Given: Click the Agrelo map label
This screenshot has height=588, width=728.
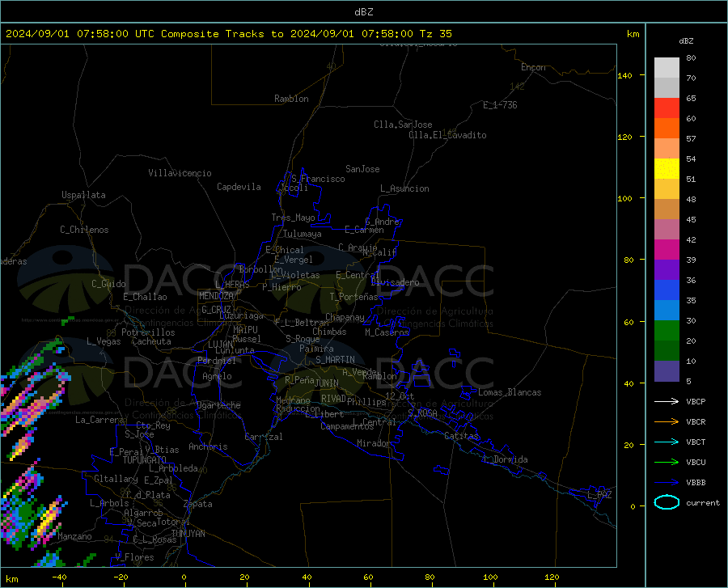Looking at the screenshot, I should point(217,376).
